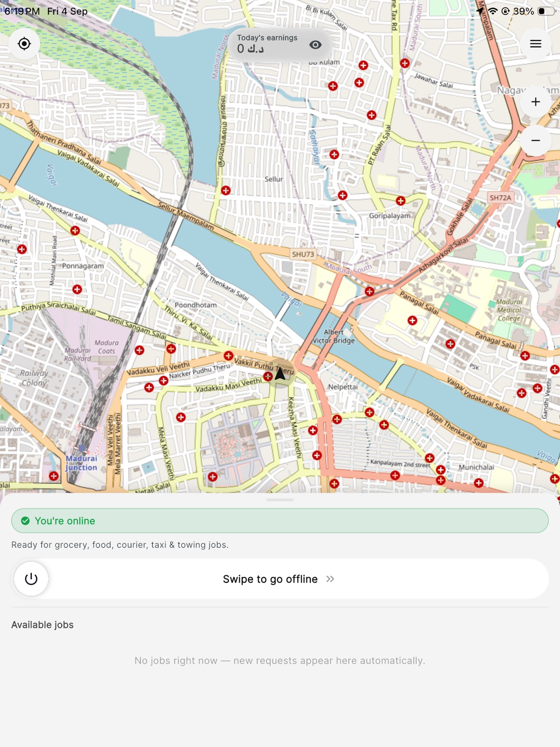Click the Wi-Fi icon in the status bar

pyautogui.click(x=493, y=11)
